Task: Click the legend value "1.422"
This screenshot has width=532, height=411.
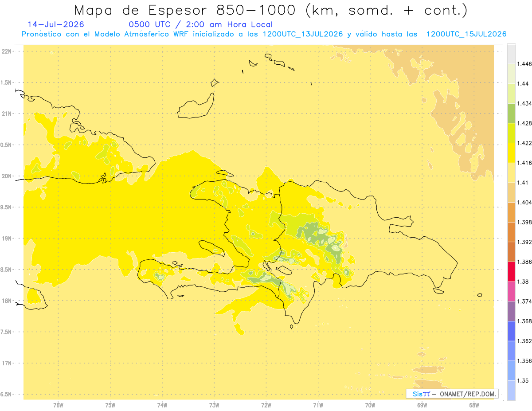Action: tap(524, 143)
